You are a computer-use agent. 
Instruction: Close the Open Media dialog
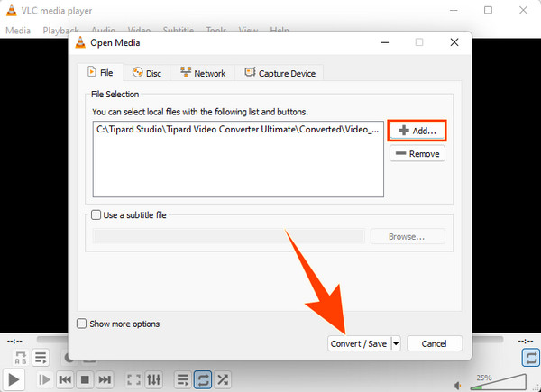coord(454,42)
